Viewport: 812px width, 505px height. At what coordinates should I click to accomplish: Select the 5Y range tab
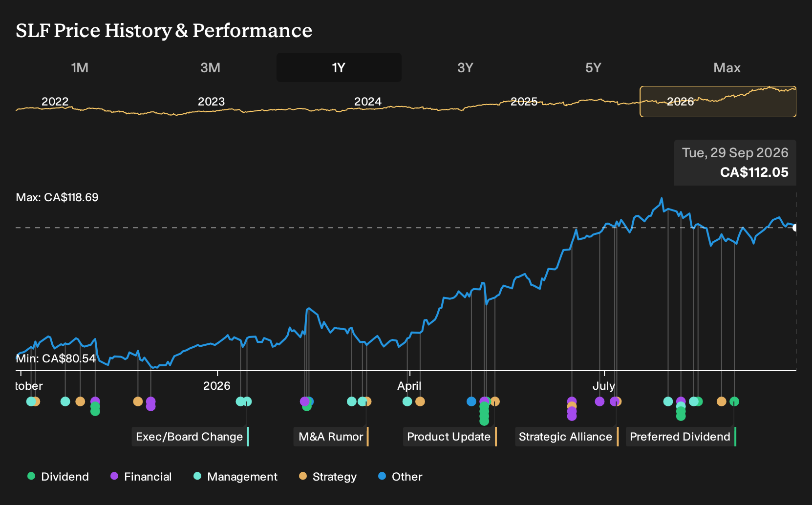[x=593, y=67]
